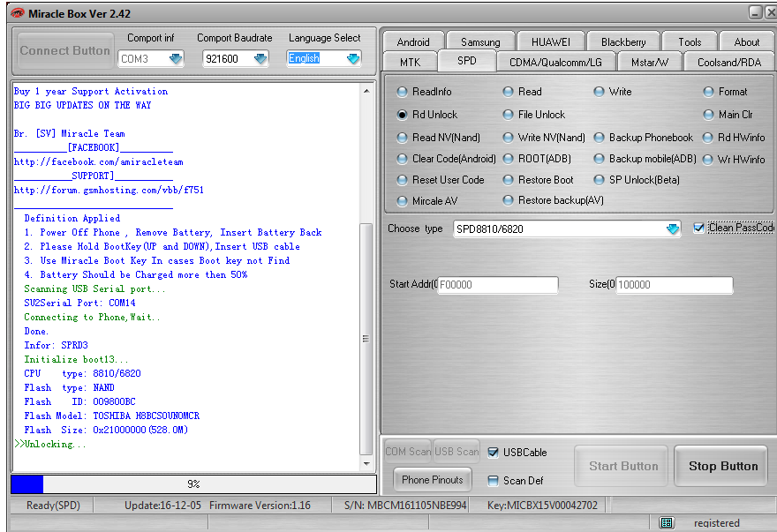Enable the Scan Def checkbox
Image resolution: width=777 pixels, height=532 pixels.
tap(494, 481)
